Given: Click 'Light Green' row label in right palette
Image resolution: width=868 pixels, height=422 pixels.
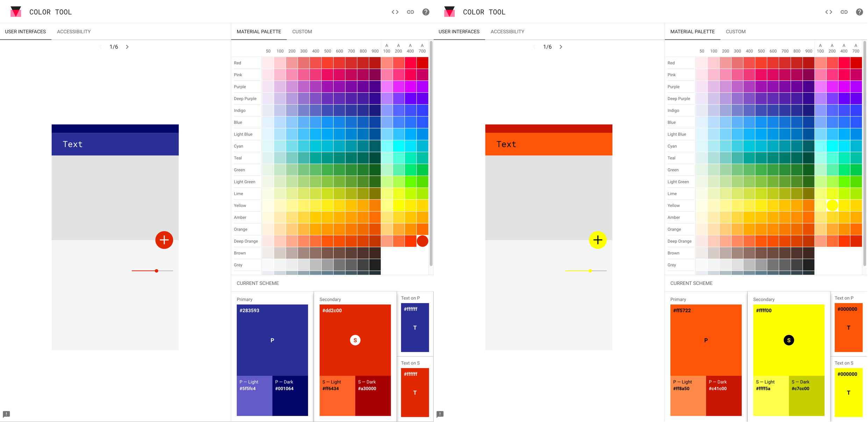Looking at the screenshot, I should pyautogui.click(x=678, y=182).
